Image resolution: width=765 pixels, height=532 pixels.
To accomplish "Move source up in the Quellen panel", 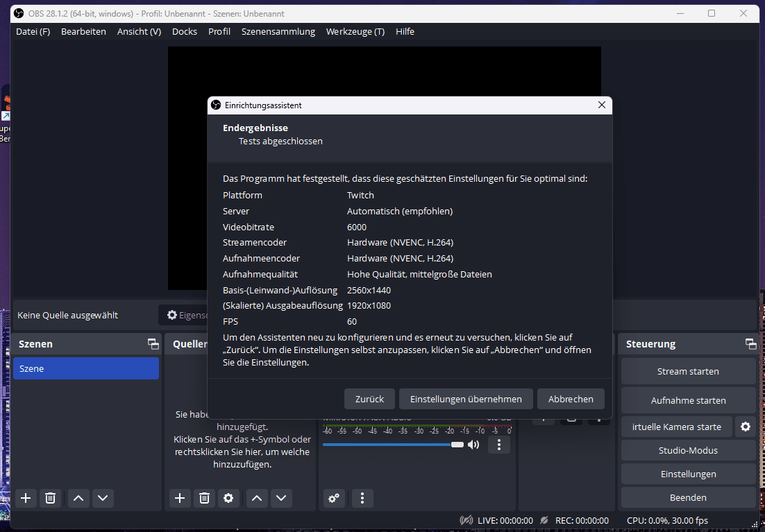I will (x=257, y=498).
